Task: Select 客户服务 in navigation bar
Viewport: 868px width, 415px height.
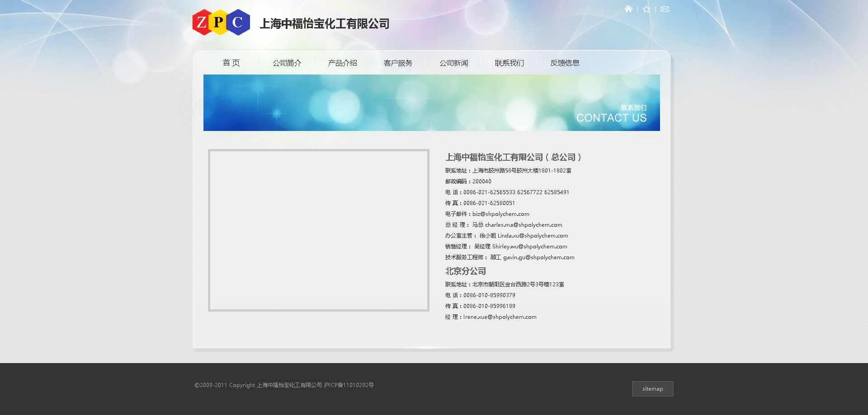Action: coord(398,63)
